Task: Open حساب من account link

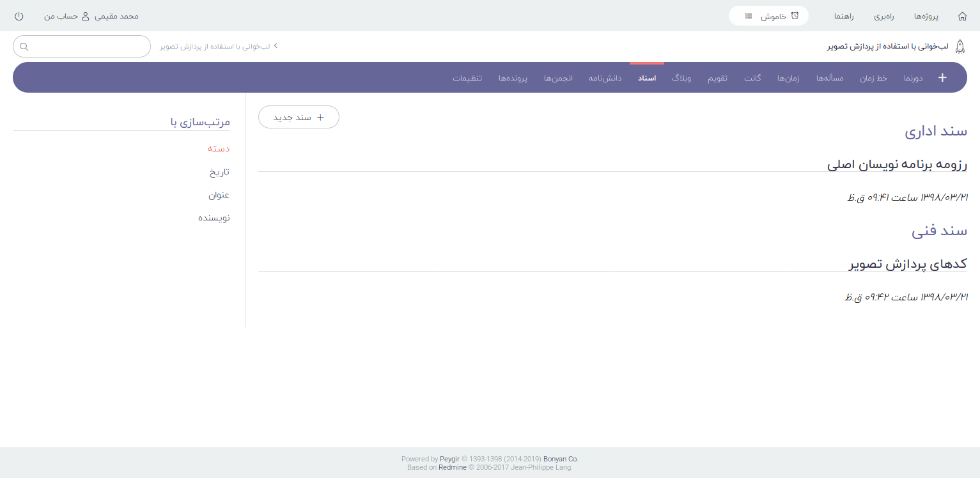Action: click(61, 16)
